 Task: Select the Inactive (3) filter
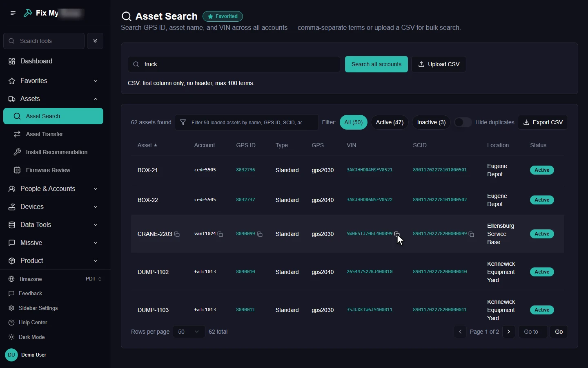pyautogui.click(x=431, y=122)
